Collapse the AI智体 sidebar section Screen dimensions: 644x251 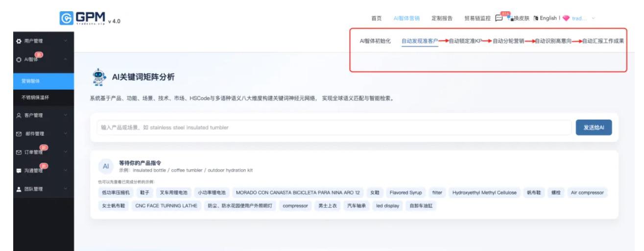pyautogui.click(x=65, y=60)
